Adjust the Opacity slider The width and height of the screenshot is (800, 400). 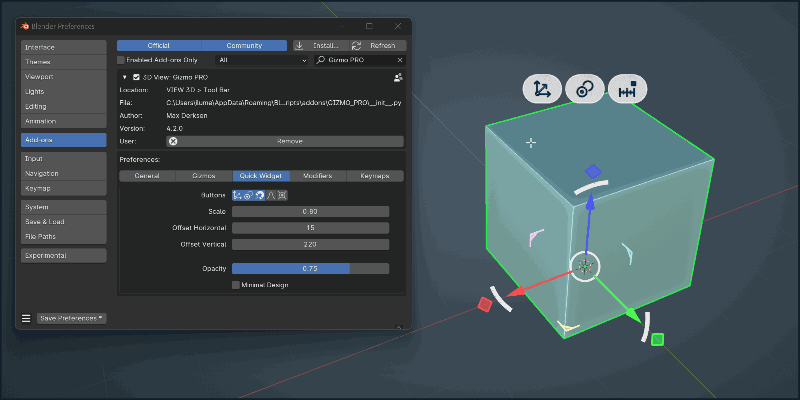point(310,268)
